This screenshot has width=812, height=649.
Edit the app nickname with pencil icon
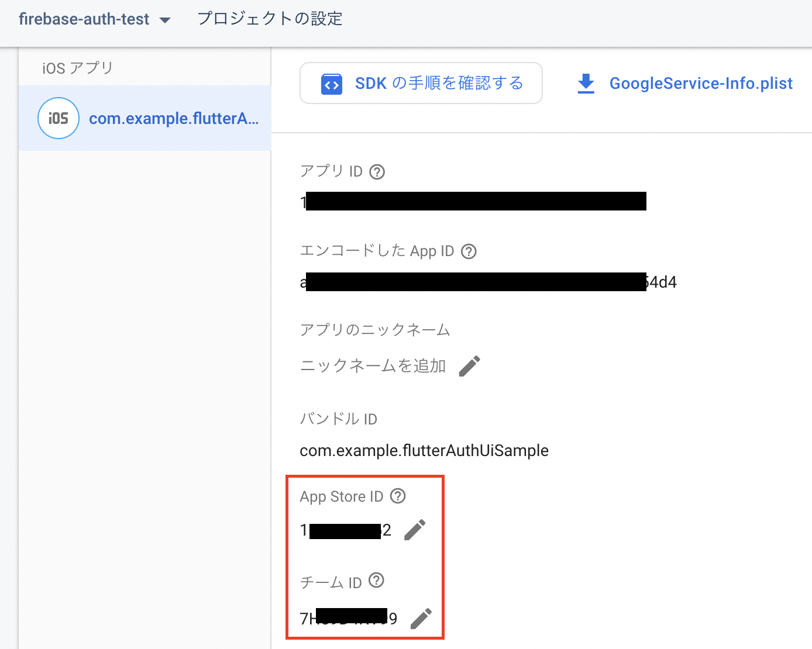[x=470, y=366]
